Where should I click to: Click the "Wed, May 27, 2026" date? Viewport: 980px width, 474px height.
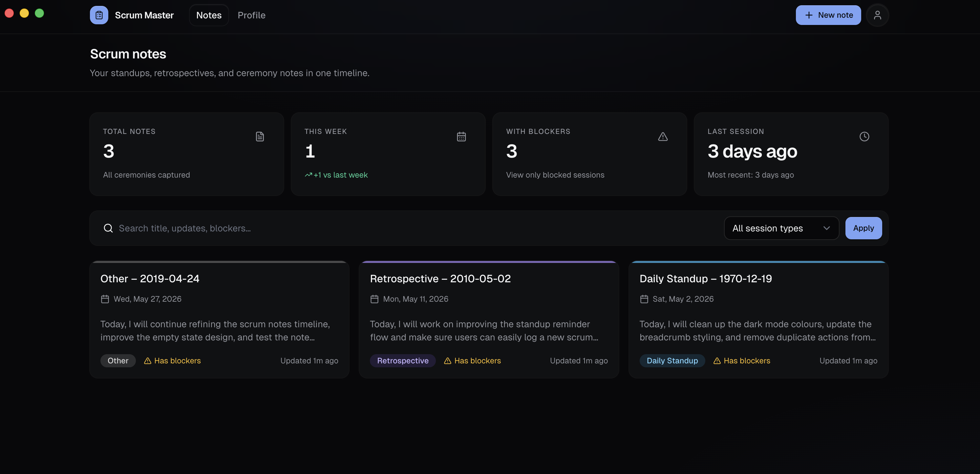[x=148, y=299]
